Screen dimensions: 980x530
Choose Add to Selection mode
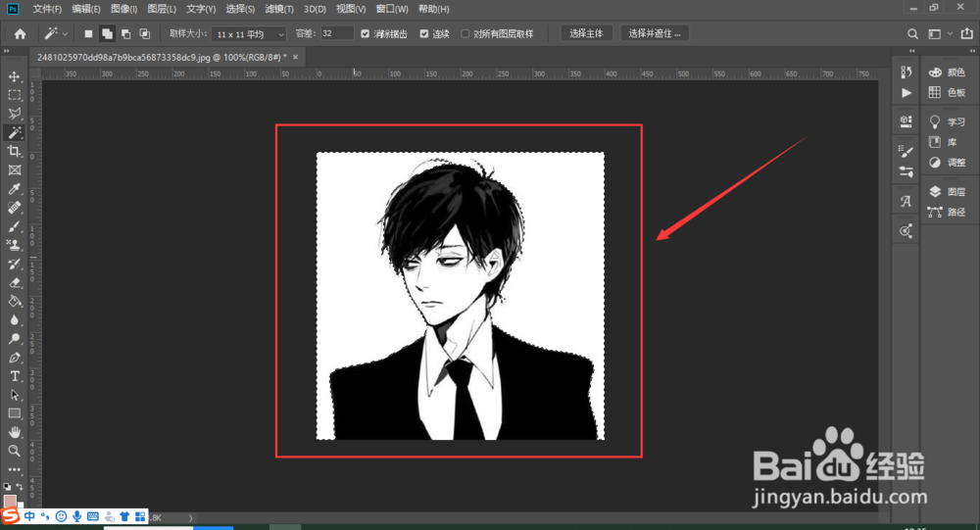pos(107,33)
